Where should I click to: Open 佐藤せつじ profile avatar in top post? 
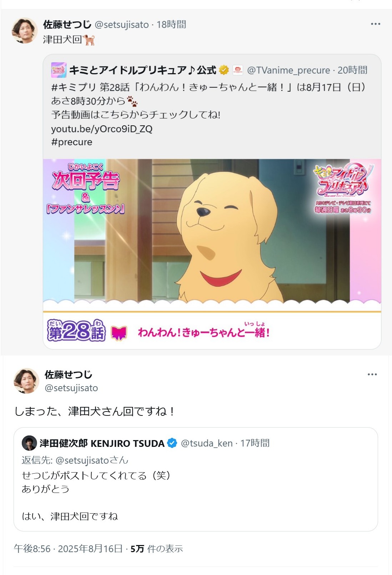tap(25, 30)
